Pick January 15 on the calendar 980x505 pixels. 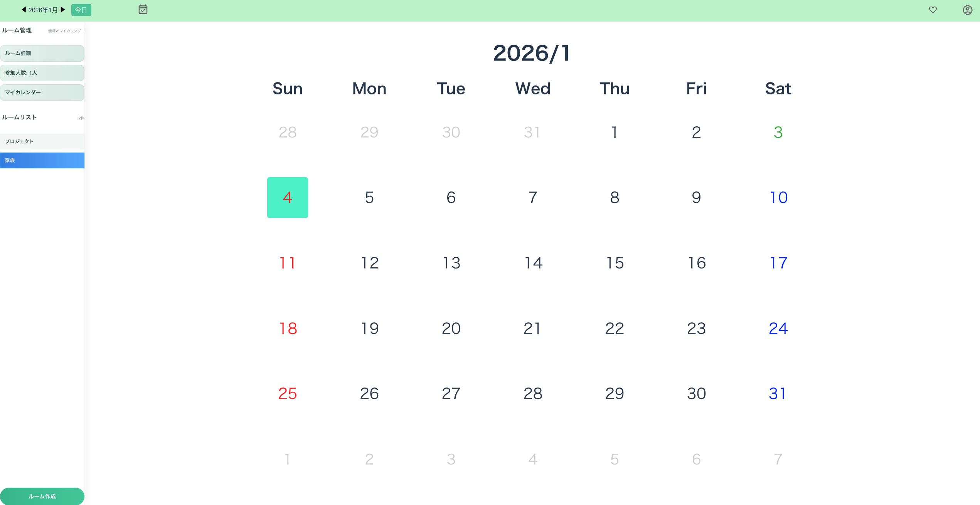click(x=615, y=263)
